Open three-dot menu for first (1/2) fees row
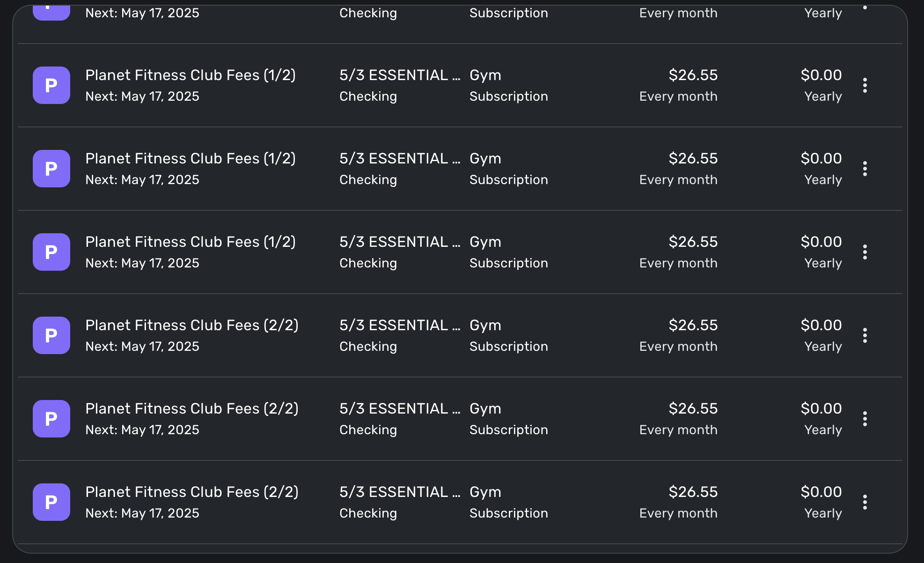This screenshot has width=924, height=563. click(865, 85)
